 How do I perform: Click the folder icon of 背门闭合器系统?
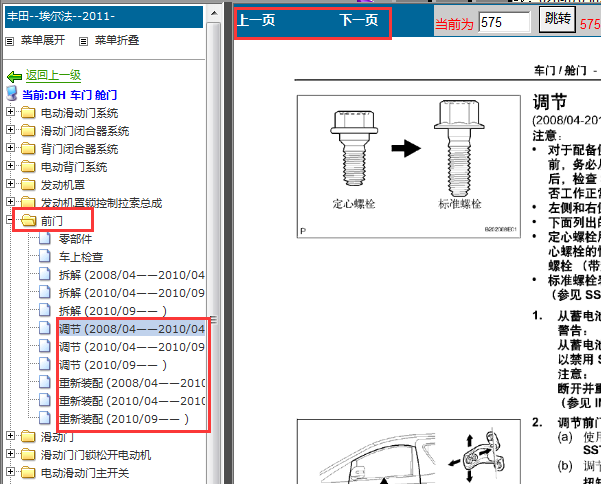tap(28, 149)
